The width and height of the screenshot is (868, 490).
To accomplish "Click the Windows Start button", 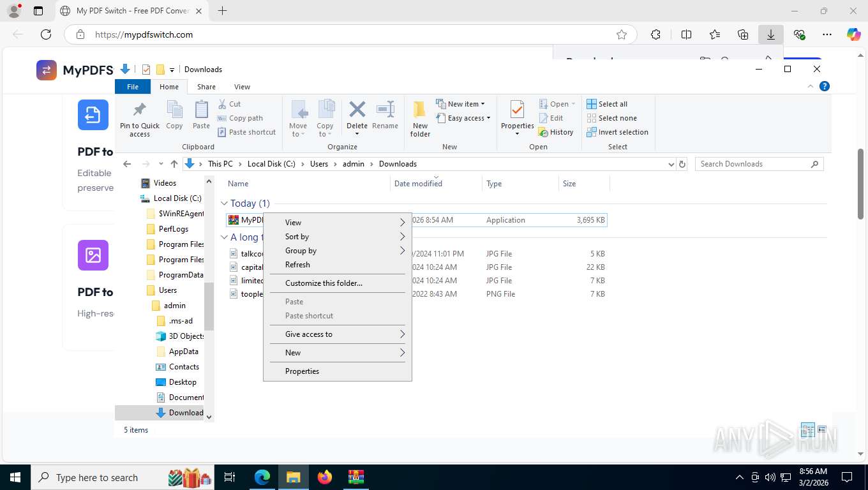I will 15,477.
